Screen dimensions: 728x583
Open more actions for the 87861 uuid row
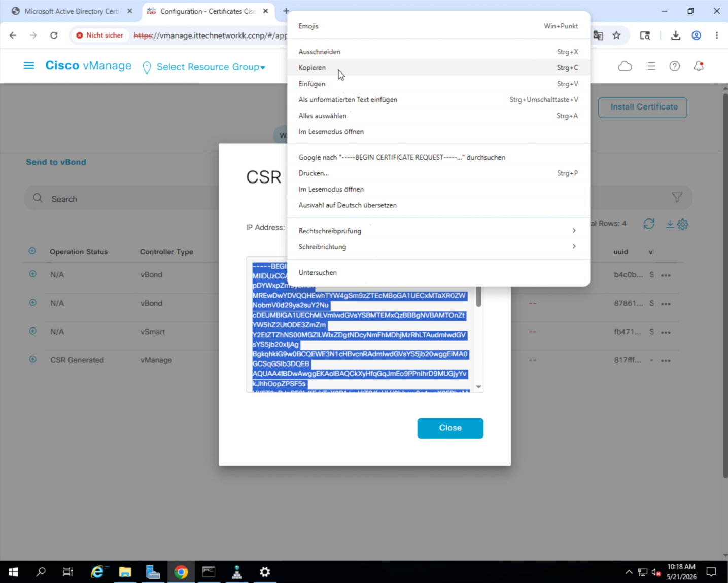(666, 304)
